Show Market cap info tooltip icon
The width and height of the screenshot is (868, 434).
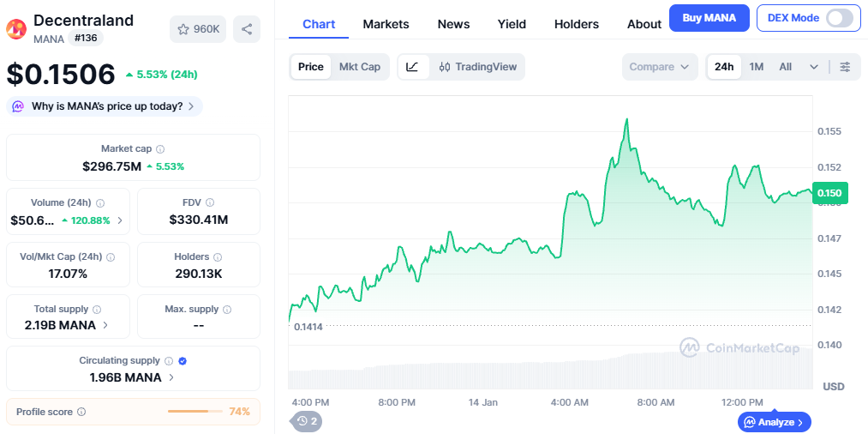click(x=160, y=149)
